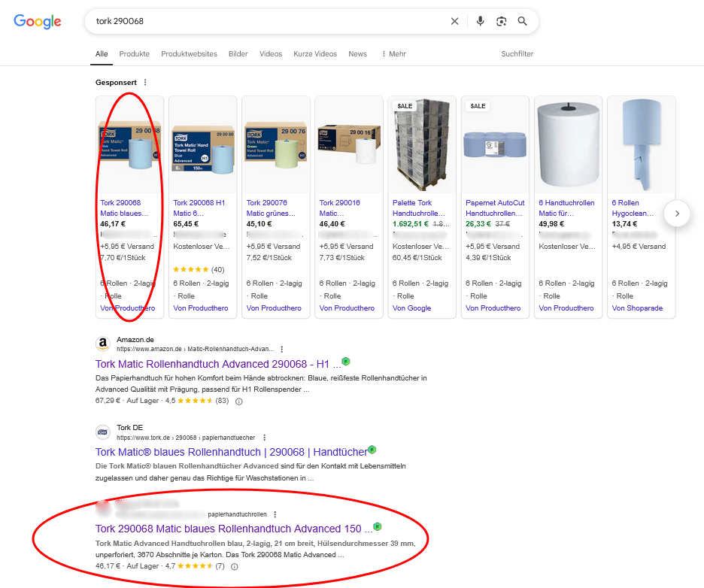Click the price '49,98 €' on the 6 Handtuchrollen card
The height and width of the screenshot is (588, 704).
551,223
